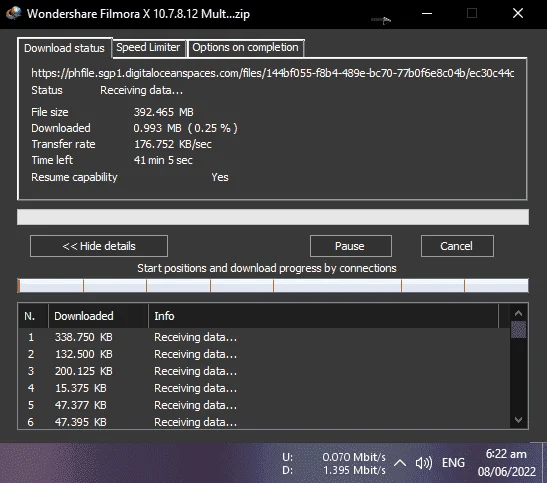
Task: Collapse details with Hide details button
Action: click(99, 246)
